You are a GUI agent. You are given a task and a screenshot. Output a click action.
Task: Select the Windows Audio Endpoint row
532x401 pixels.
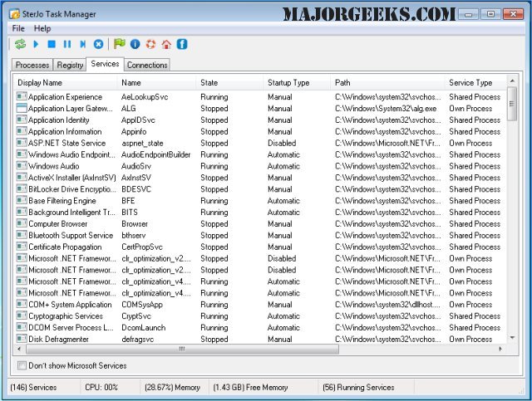coord(260,154)
